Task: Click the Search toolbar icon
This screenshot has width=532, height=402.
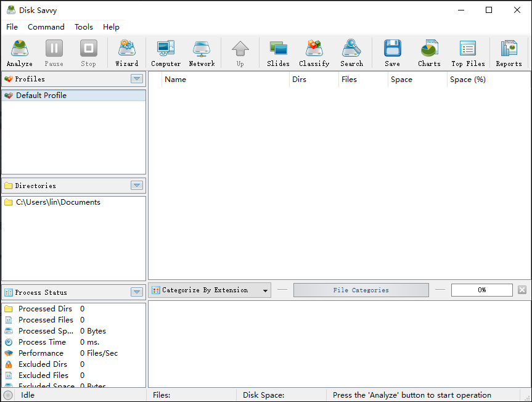Action: point(351,53)
